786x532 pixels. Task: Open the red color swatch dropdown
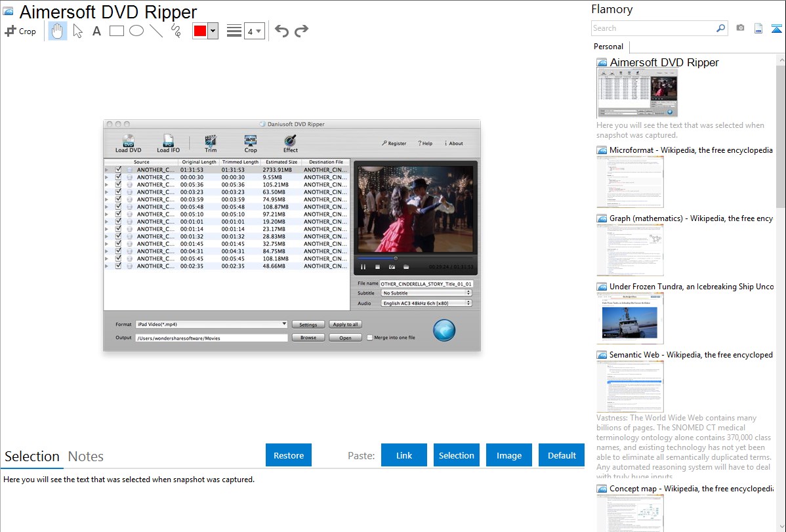pyautogui.click(x=213, y=31)
